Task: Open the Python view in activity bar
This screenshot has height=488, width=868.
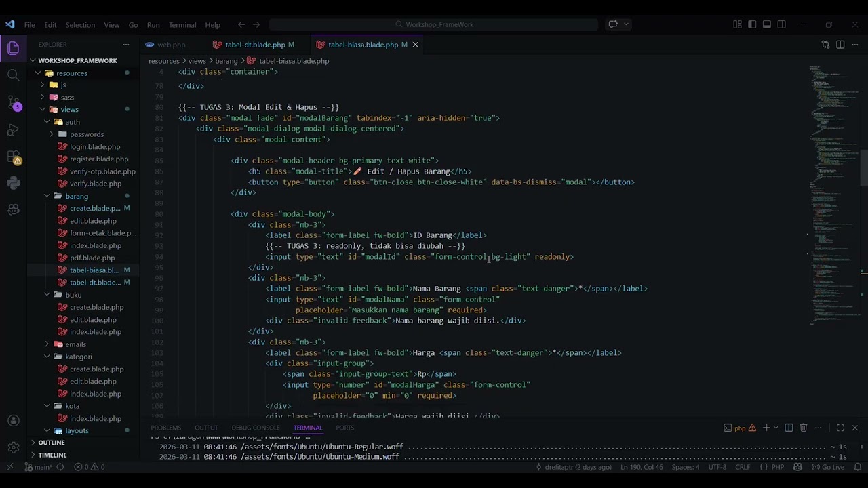Action: coord(13,183)
